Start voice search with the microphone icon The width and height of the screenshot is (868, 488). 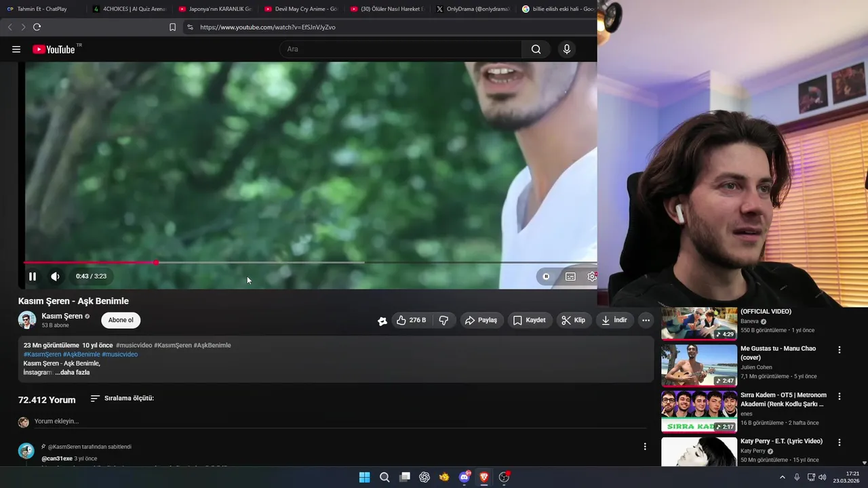tap(567, 49)
